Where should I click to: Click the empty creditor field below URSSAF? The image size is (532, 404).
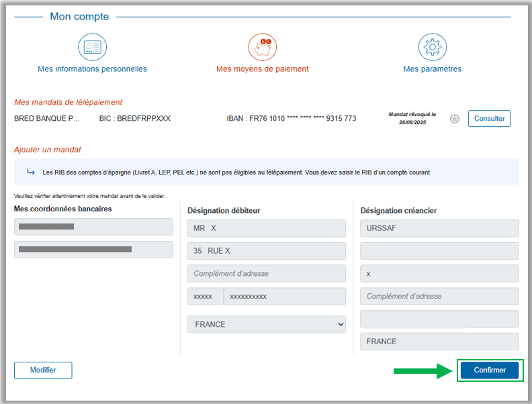439,251
